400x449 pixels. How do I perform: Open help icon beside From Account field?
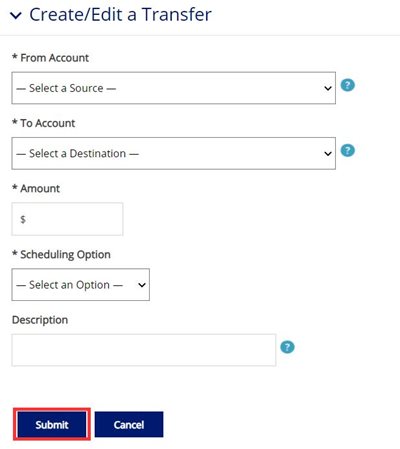click(348, 85)
